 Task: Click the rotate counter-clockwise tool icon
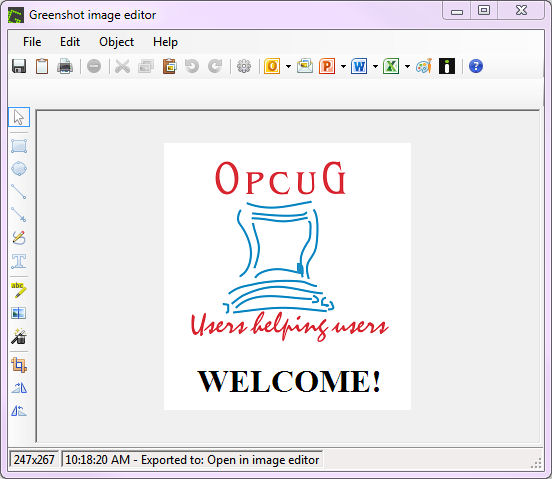(x=19, y=411)
